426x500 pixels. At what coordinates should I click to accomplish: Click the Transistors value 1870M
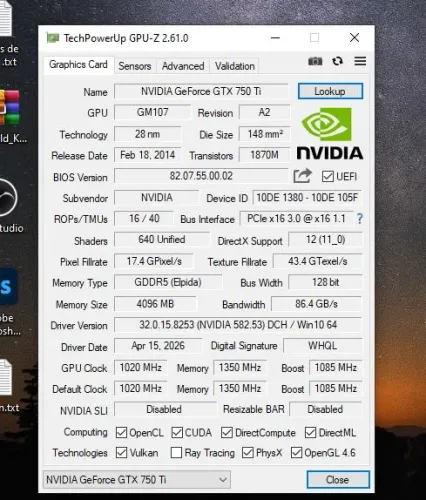pos(264,155)
